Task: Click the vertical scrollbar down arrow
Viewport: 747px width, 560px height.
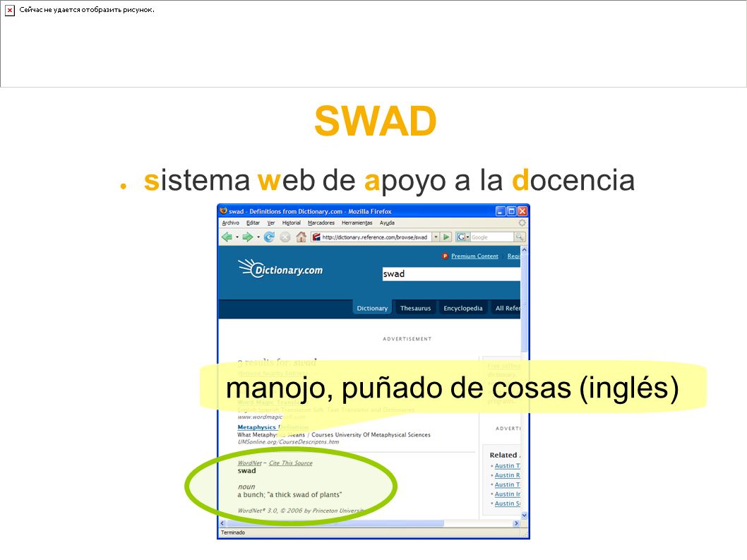Action: pos(524,516)
